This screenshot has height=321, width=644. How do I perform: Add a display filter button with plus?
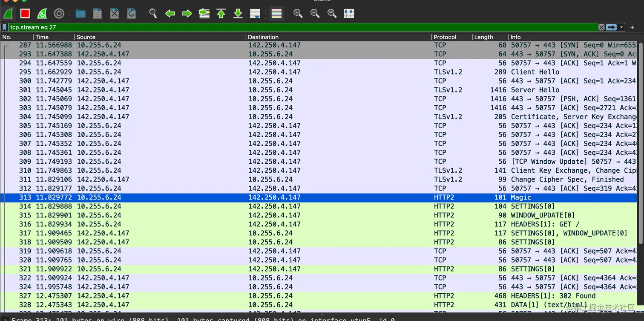point(632,27)
